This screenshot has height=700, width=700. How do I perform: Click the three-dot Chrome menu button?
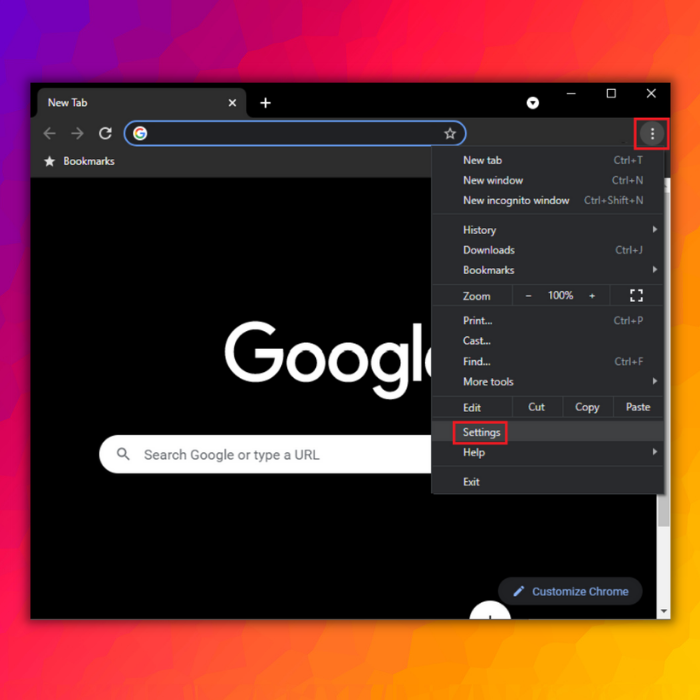point(652,133)
